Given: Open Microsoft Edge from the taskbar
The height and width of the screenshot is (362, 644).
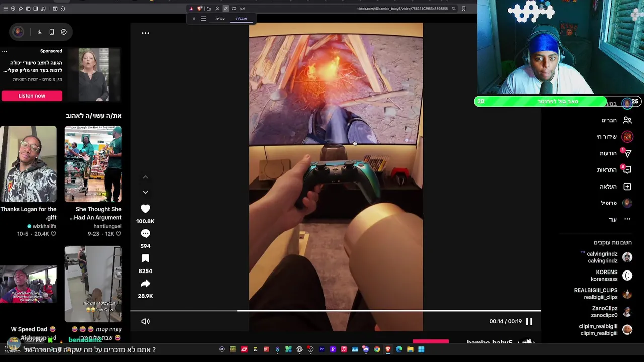Looking at the screenshot, I should pos(399,349).
